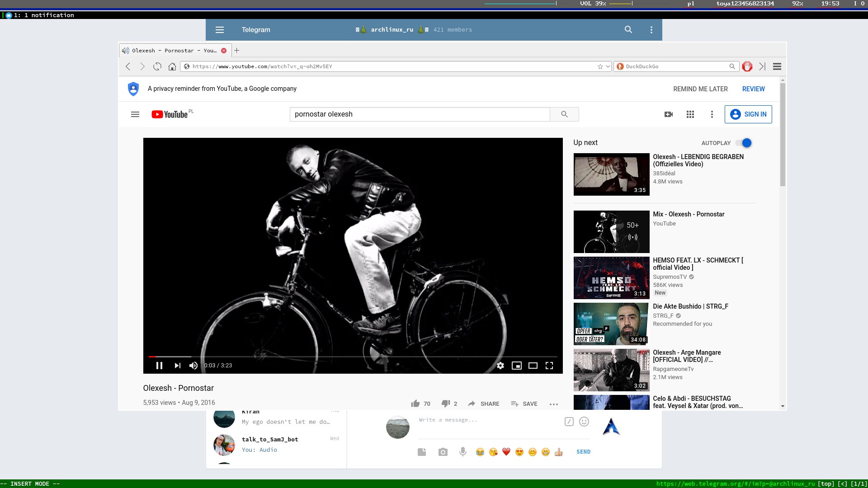Reload the YouTube page
This screenshot has height=488, width=868.
coord(157,66)
